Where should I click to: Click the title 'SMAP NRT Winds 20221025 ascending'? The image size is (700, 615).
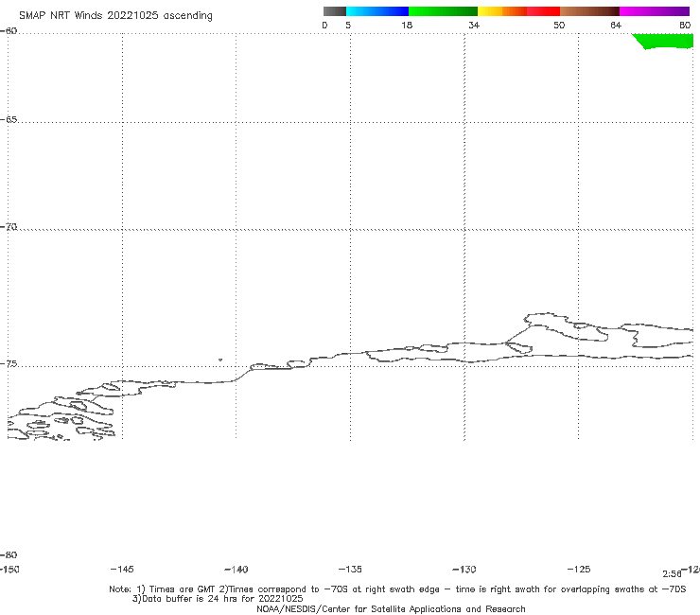115,16
